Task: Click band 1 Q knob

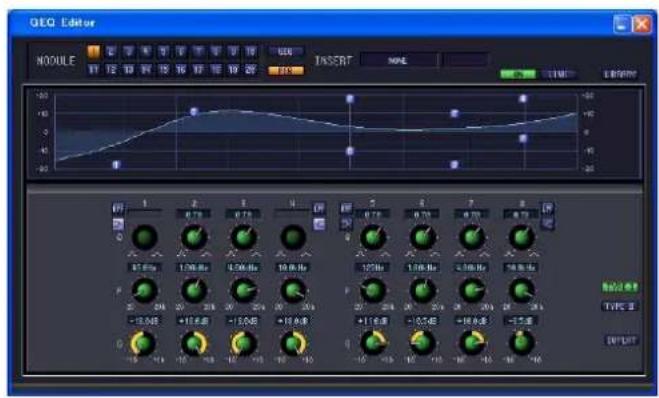Action: (145, 237)
